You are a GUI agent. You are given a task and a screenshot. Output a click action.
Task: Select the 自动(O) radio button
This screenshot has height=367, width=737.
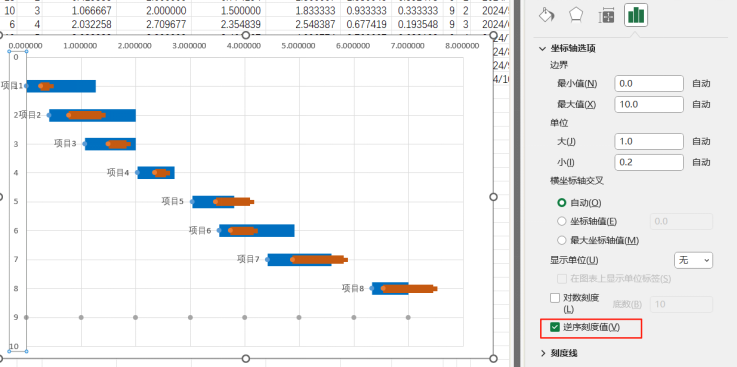pyautogui.click(x=562, y=203)
